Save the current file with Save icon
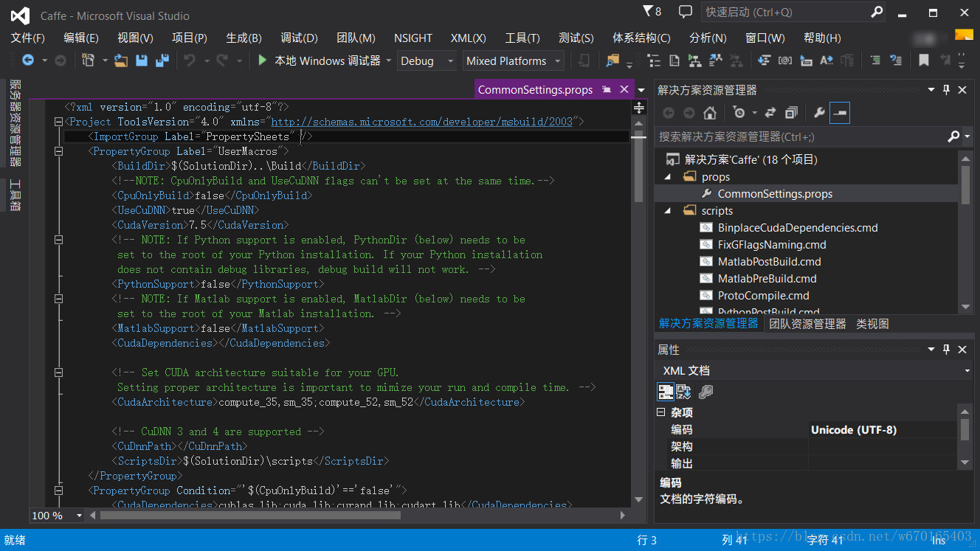Viewport: 980px width, 551px height. [x=142, y=60]
